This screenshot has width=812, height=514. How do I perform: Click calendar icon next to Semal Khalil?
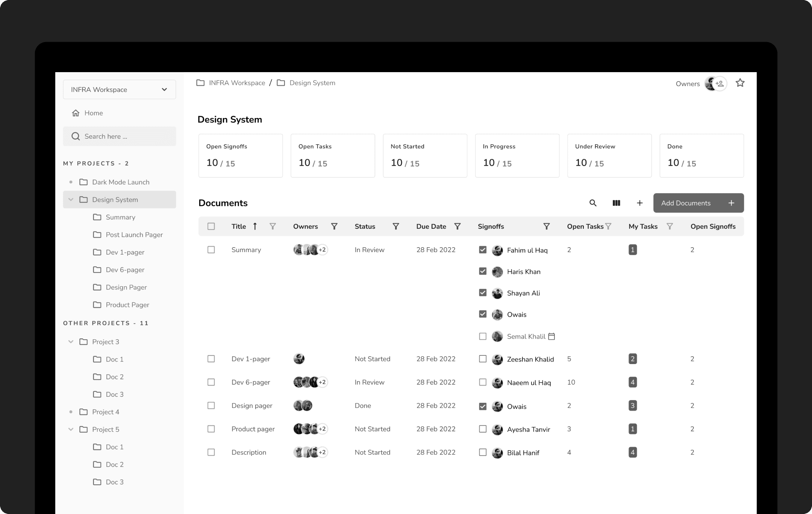tap(551, 336)
